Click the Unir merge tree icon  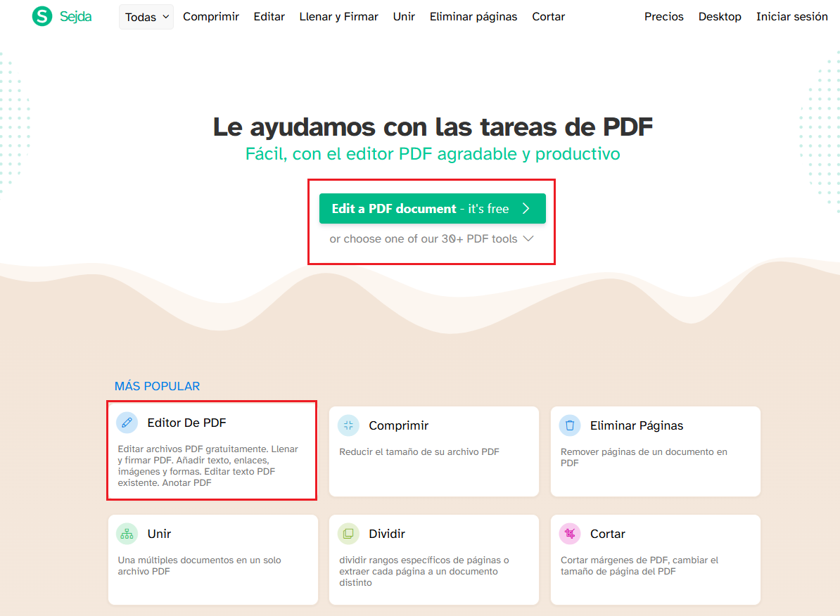[127, 534]
